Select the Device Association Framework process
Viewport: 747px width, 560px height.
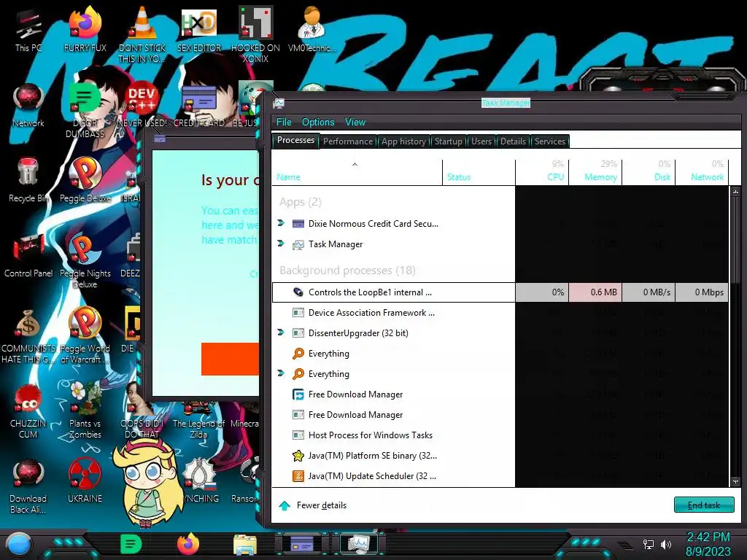[x=500, y=313]
